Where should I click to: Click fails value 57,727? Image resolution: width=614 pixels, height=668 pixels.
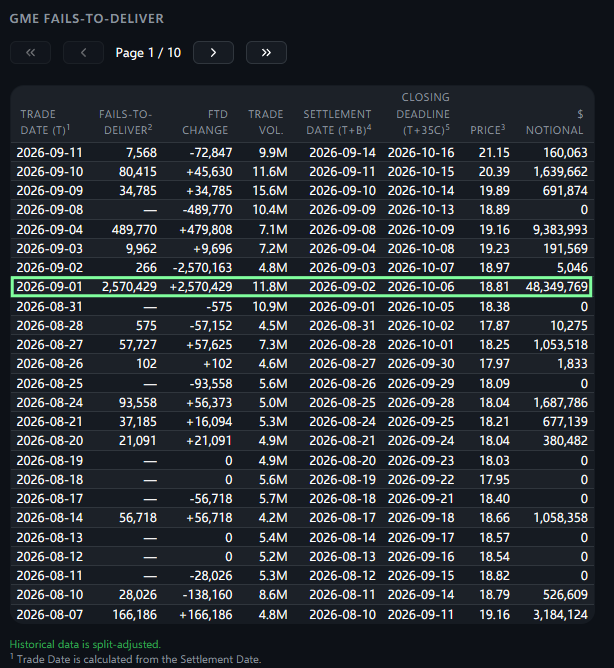tap(138, 345)
